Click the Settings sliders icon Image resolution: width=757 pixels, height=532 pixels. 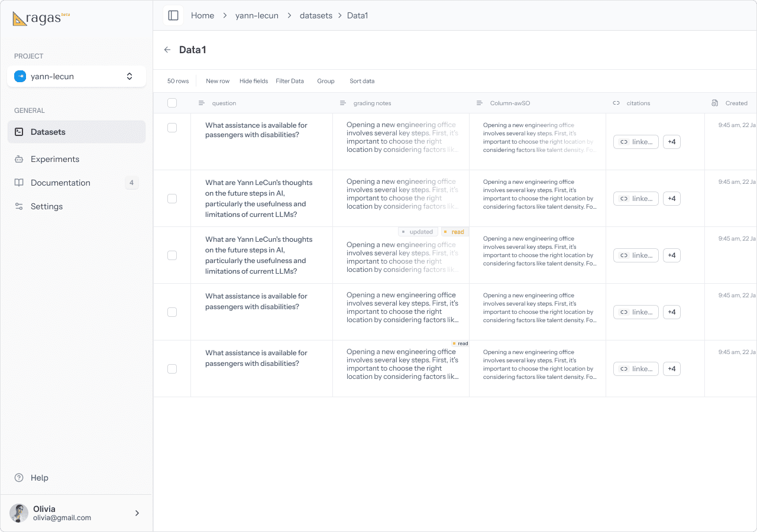(x=19, y=206)
